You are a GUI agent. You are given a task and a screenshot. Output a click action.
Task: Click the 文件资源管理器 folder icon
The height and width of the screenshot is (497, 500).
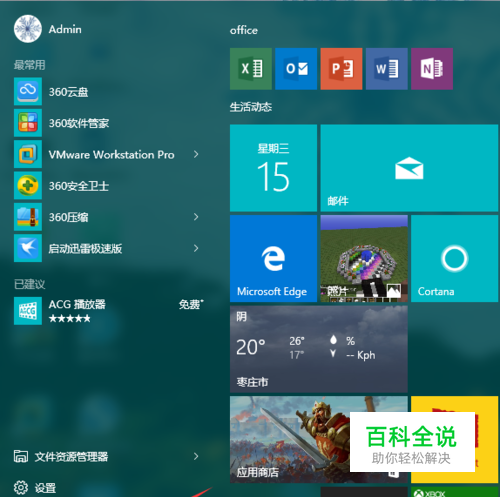tap(21, 456)
